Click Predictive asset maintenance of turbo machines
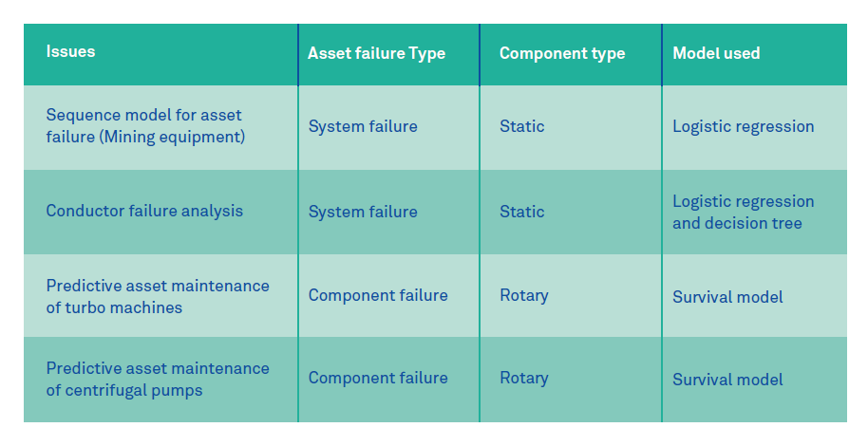Viewport: 868px width, 446px height. pyautogui.click(x=158, y=296)
